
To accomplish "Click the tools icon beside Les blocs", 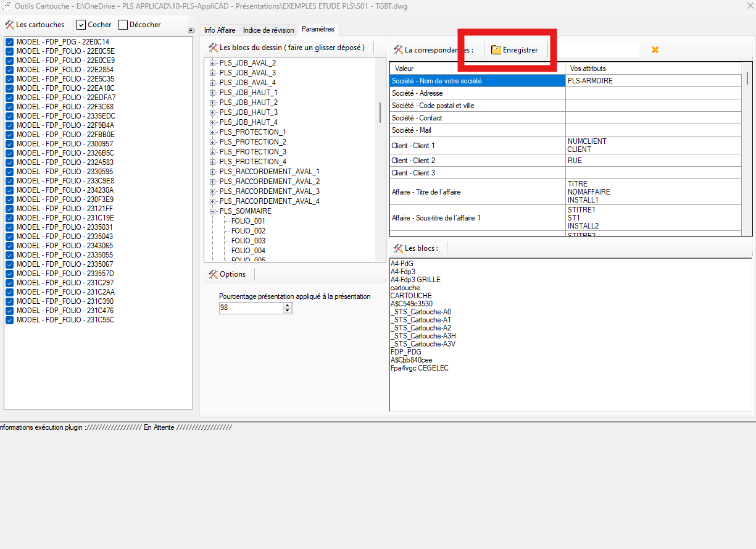I will [398, 248].
